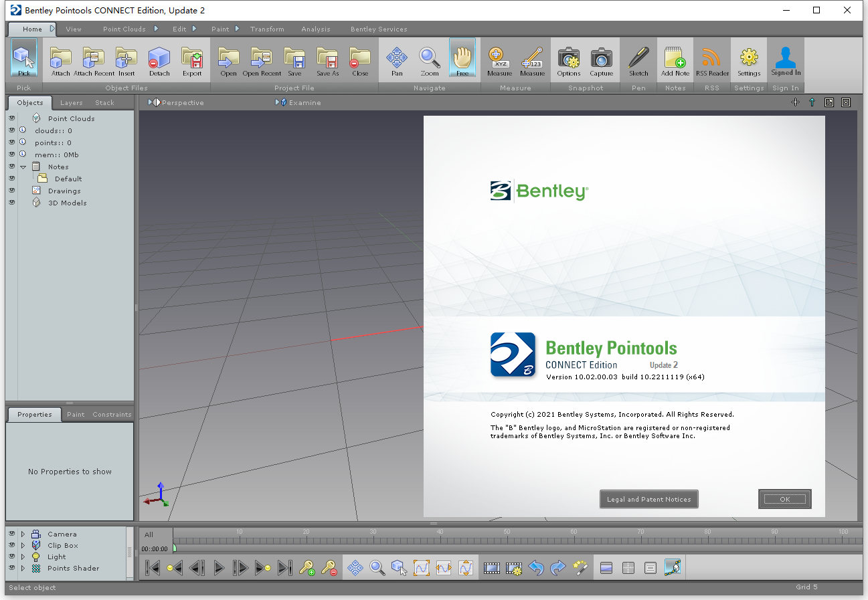Toggle visibility eye for Drawings
868x600 pixels.
(x=12, y=191)
